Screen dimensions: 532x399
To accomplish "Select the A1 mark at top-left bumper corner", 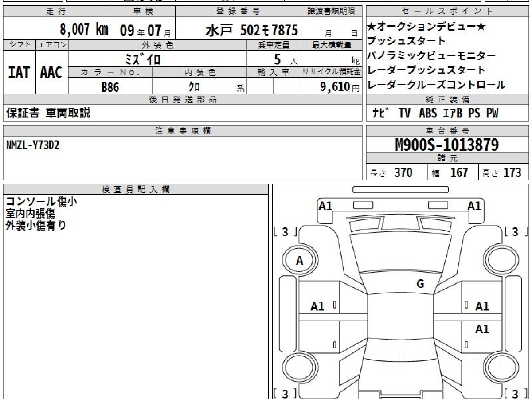I will click(325, 206).
